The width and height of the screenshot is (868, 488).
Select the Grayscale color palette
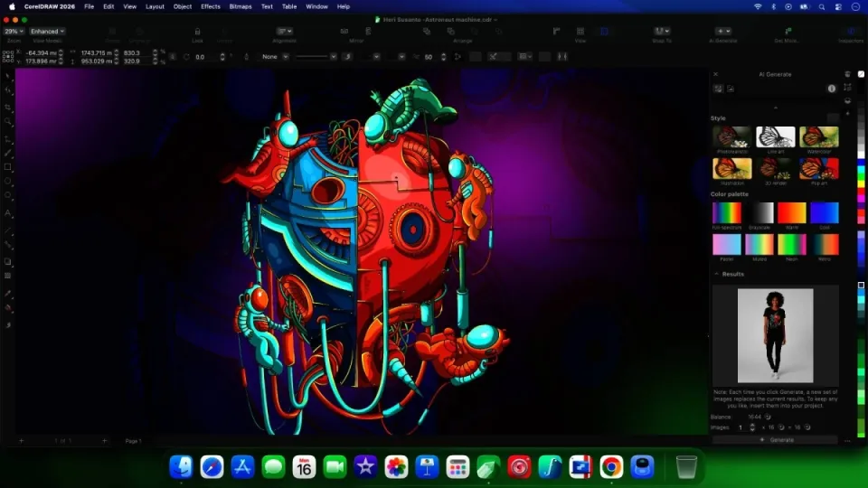759,212
